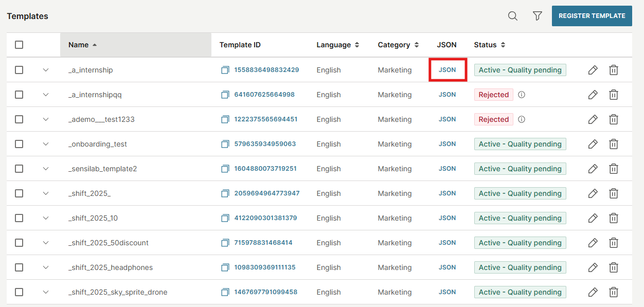Edit the _a_internship template
Image resolution: width=644 pixels, height=307 pixels.
tap(593, 70)
